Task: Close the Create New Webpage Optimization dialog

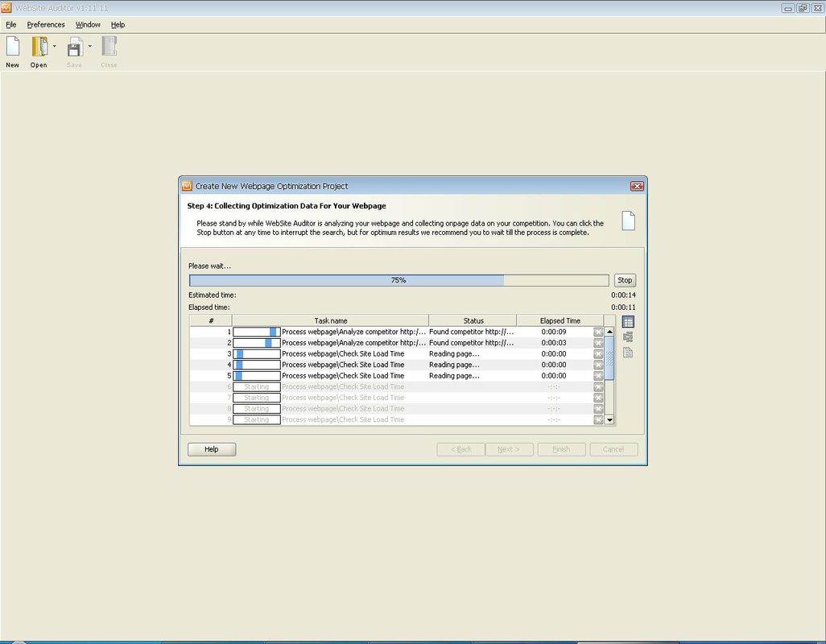Action: (x=637, y=187)
